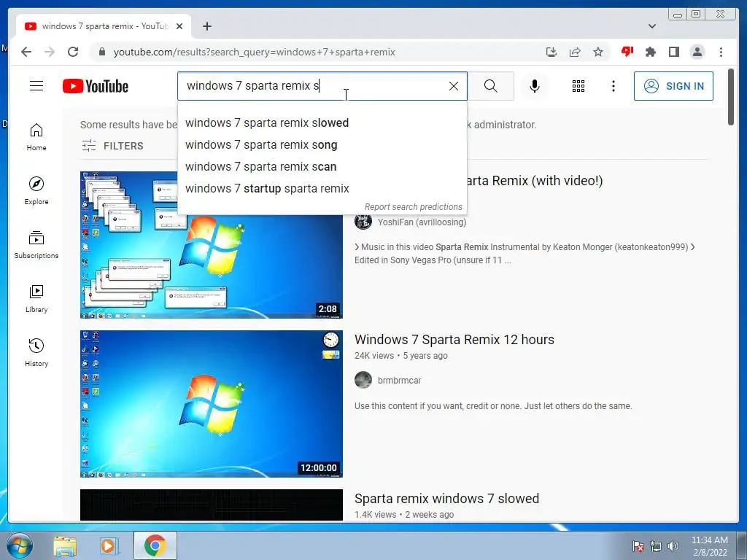Open channel brmbrmcar
The height and width of the screenshot is (560, 747).
click(399, 381)
